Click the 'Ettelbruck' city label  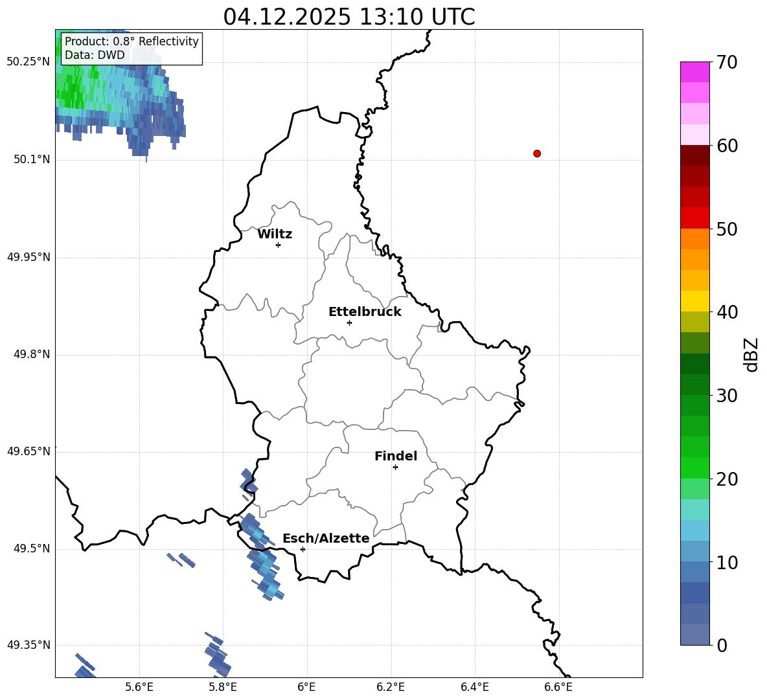(x=365, y=312)
